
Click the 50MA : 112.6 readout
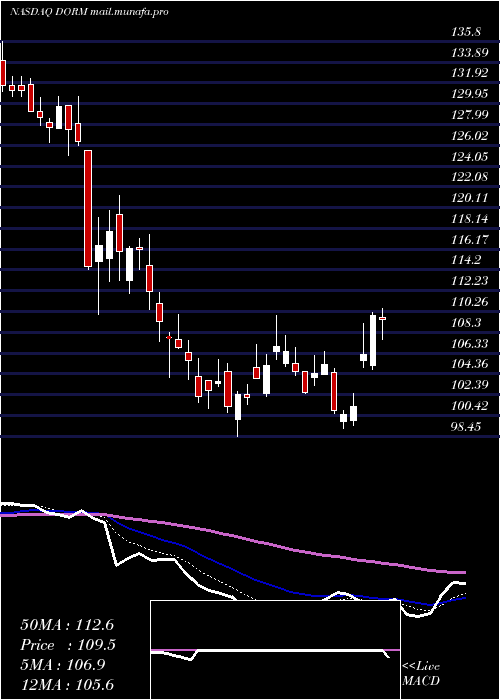pos(68,625)
